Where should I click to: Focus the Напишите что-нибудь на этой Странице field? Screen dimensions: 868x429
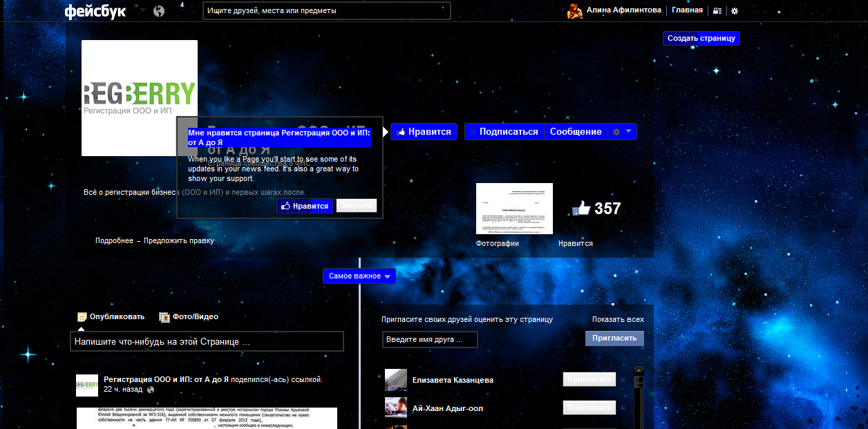pos(207,341)
